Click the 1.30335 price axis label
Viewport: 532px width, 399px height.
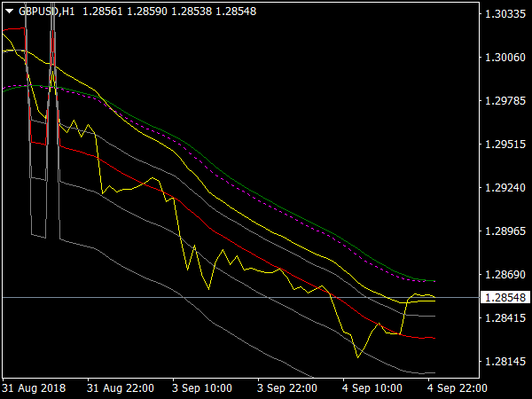tap(505, 14)
